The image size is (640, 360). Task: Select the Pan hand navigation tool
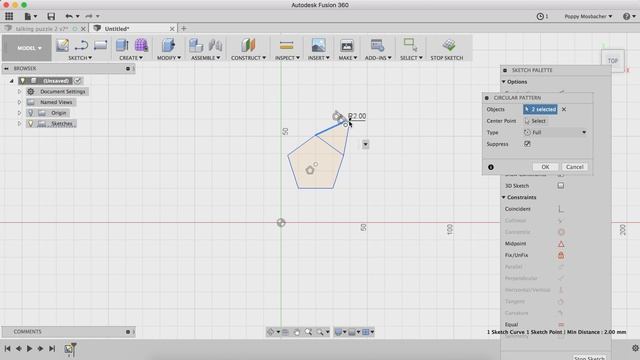[297, 332]
